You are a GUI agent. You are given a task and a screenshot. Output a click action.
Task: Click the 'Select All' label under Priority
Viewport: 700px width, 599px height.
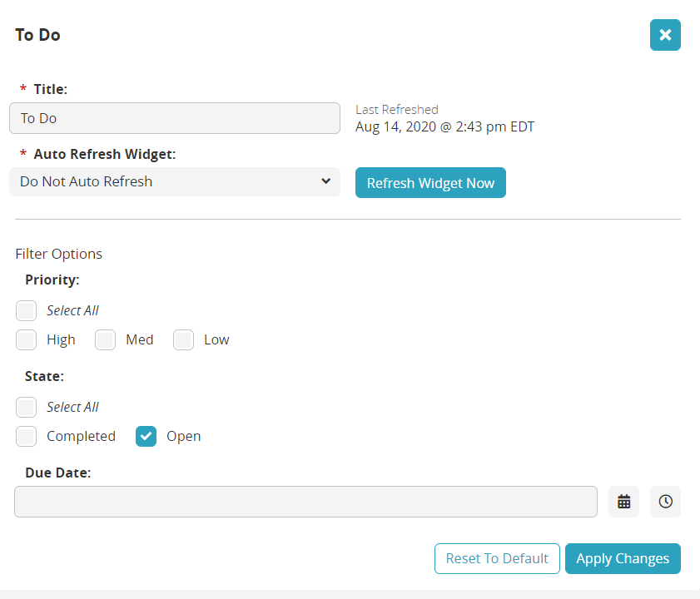tap(72, 310)
